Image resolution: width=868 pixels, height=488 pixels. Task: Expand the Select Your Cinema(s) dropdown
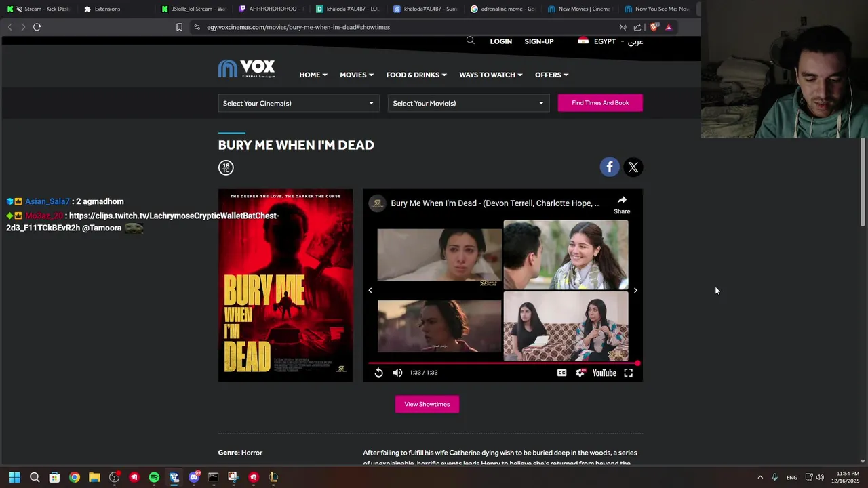click(x=298, y=103)
